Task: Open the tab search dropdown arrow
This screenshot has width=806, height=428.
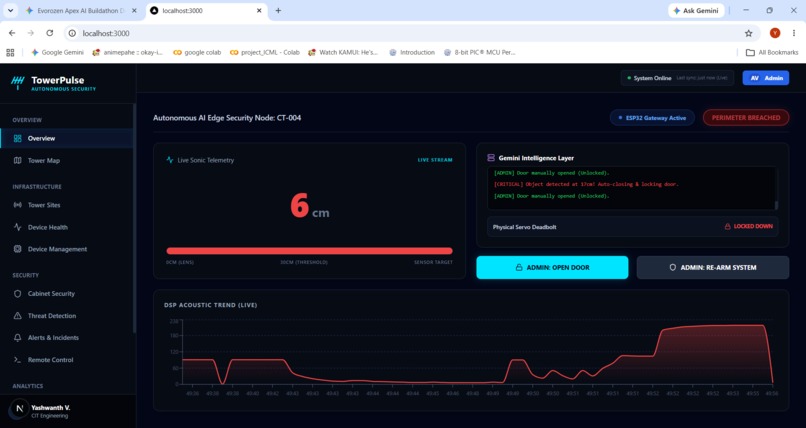Action: click(10, 10)
